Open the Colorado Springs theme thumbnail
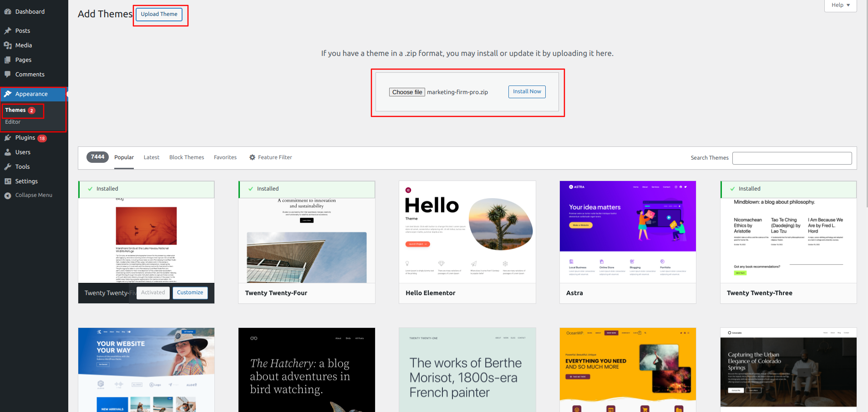The image size is (868, 412). point(788,370)
